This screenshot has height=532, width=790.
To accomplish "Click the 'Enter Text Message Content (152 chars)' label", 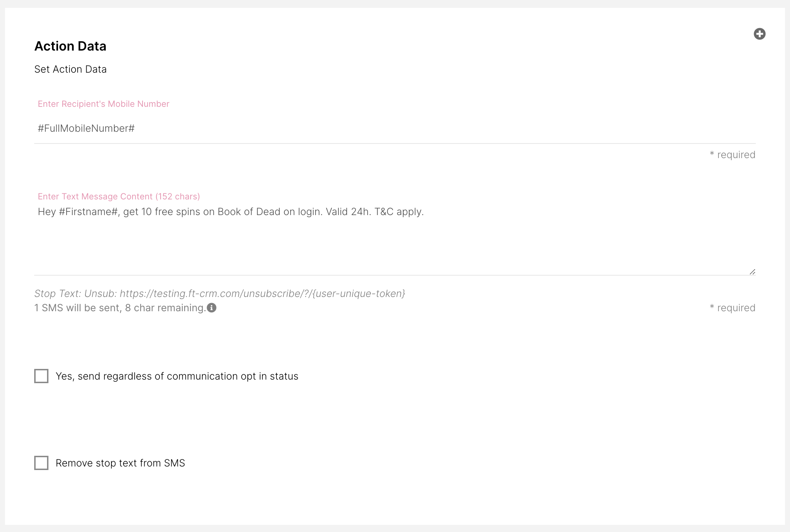I will (x=119, y=197).
